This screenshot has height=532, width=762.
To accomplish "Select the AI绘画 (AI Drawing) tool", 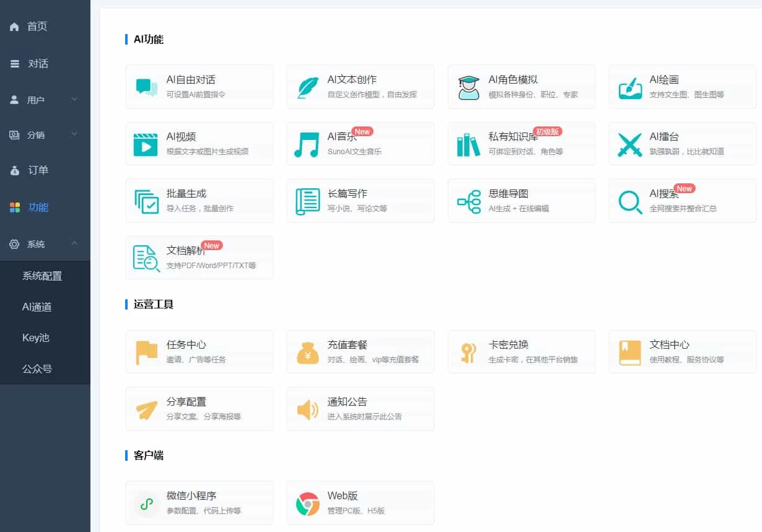I will pos(682,86).
